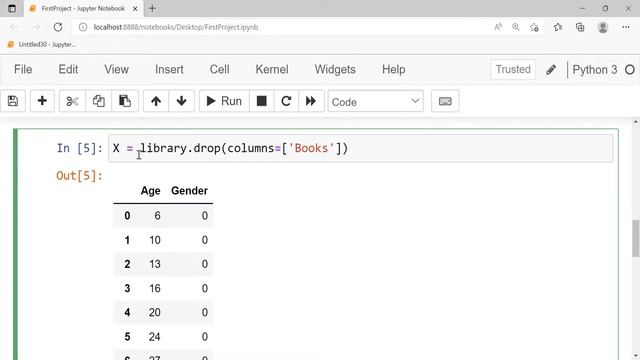Open the Insert menu
This screenshot has height=360, width=640.
[169, 69]
